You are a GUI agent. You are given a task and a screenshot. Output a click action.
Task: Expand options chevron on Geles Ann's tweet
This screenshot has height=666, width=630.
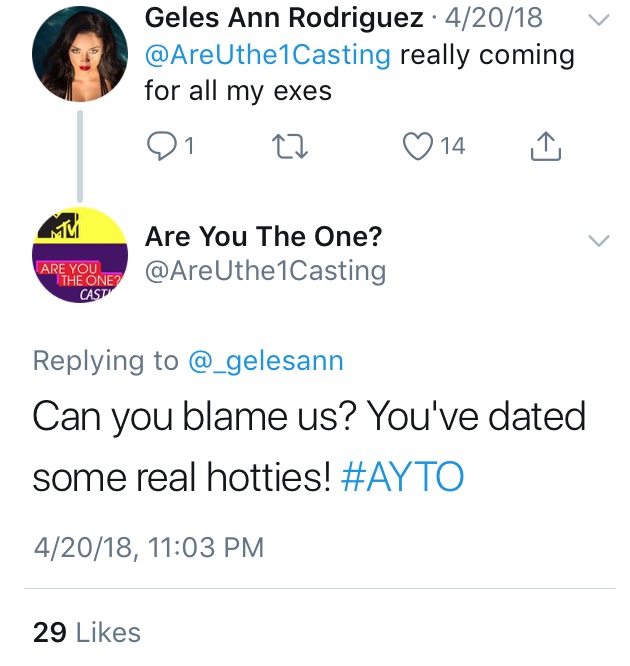pyautogui.click(x=599, y=20)
